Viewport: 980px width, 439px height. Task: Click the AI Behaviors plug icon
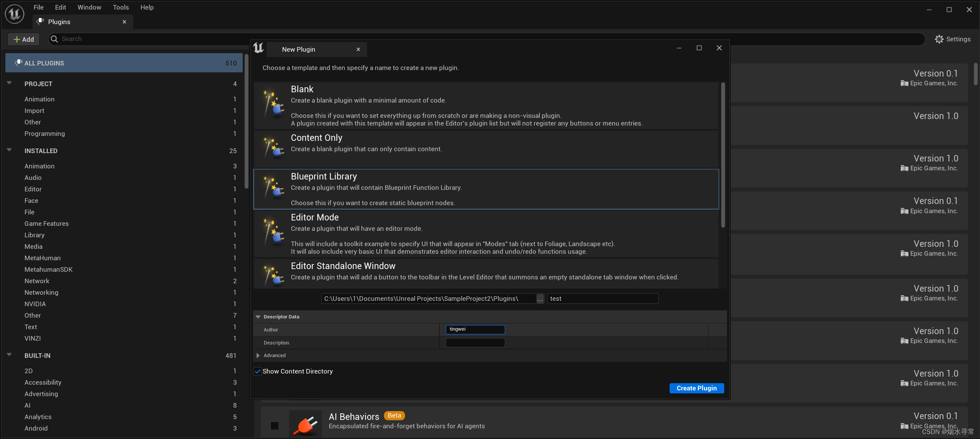305,424
